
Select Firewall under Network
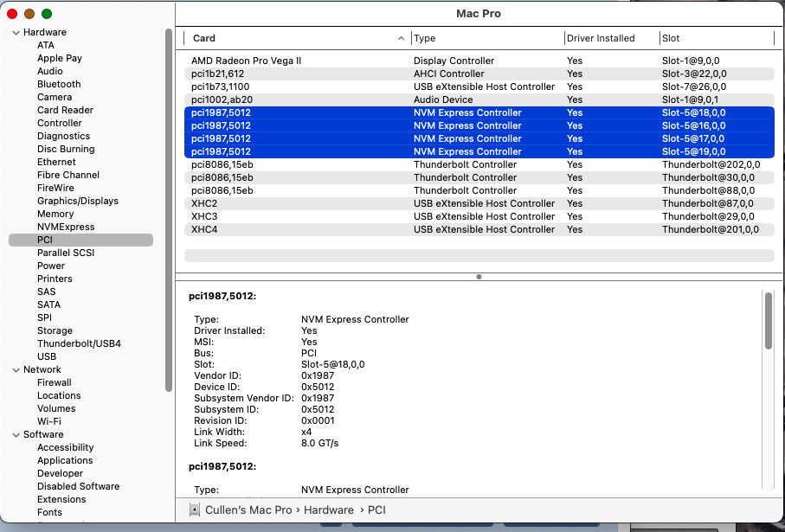(54, 383)
